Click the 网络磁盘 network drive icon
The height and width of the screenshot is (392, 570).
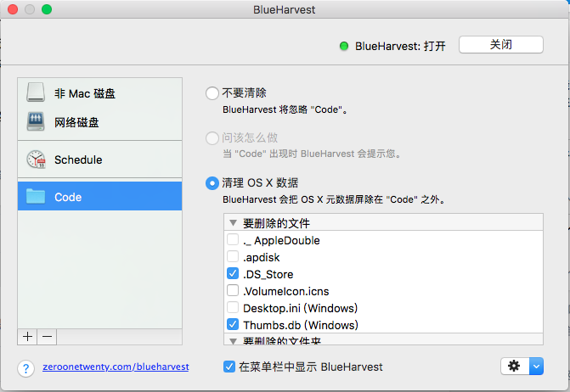[36, 121]
